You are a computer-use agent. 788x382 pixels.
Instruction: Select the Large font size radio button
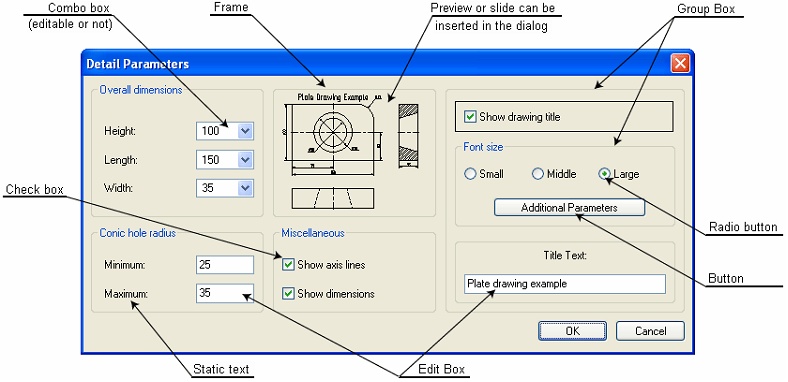(604, 174)
